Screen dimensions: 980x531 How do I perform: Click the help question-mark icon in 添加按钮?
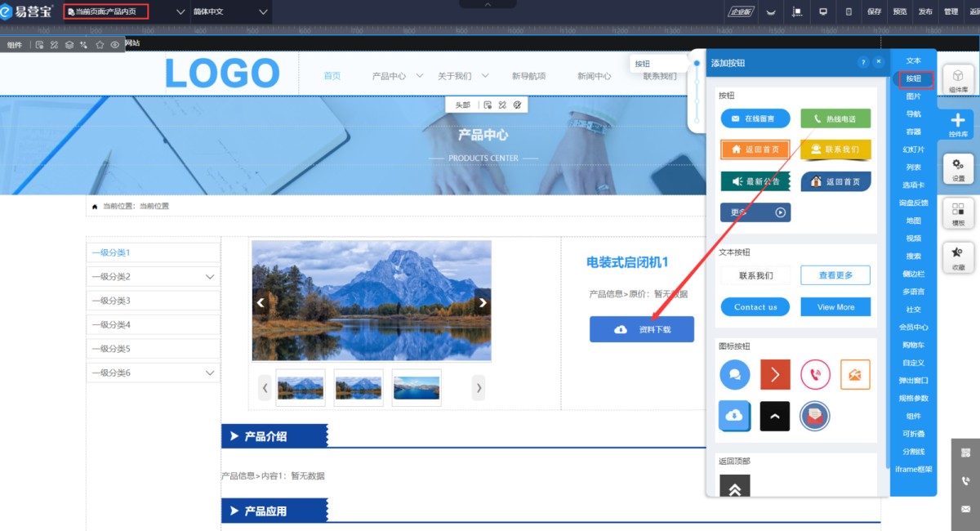pyautogui.click(x=863, y=62)
